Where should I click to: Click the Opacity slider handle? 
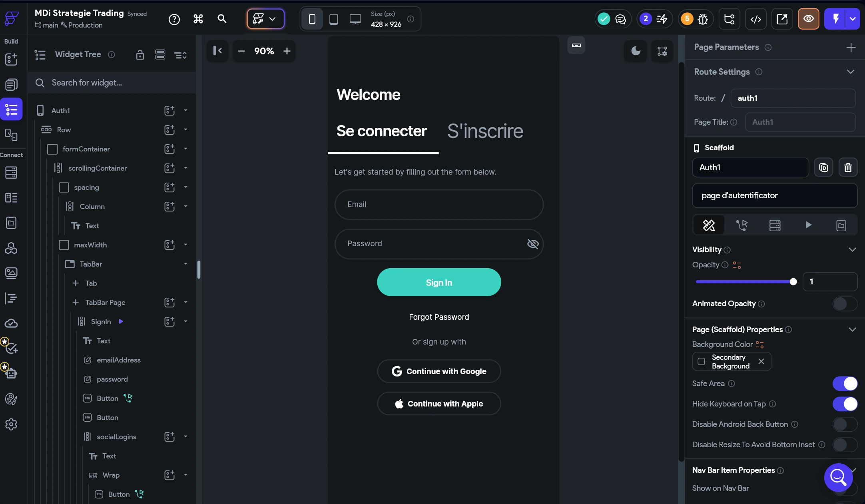[793, 282]
